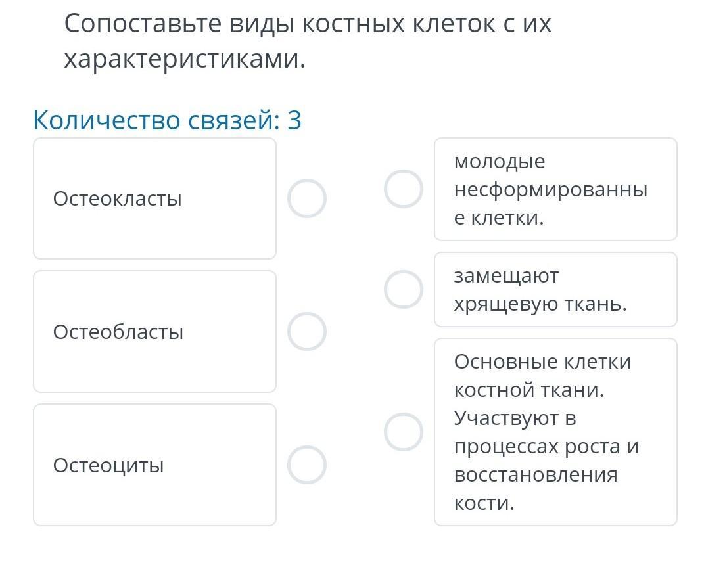
Task: Choose the 'Основные клетки костной ткани' answer card
Action: [x=556, y=432]
